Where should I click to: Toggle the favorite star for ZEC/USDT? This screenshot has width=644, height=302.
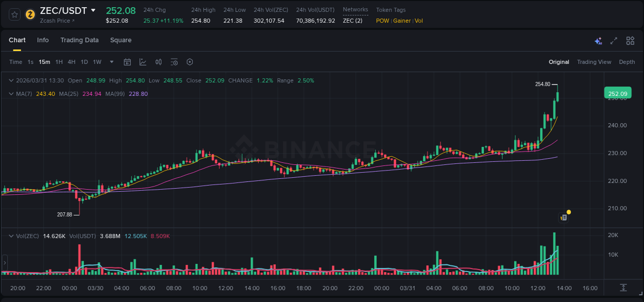(14, 14)
